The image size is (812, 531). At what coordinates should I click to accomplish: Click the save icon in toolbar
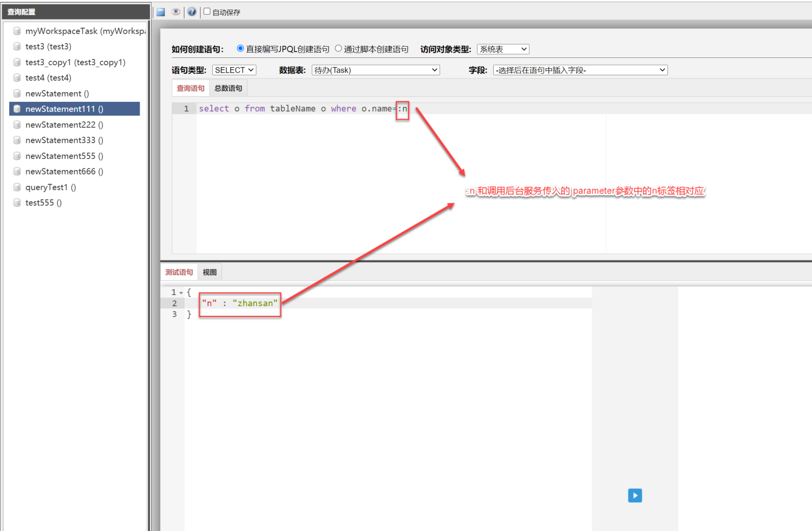161,12
